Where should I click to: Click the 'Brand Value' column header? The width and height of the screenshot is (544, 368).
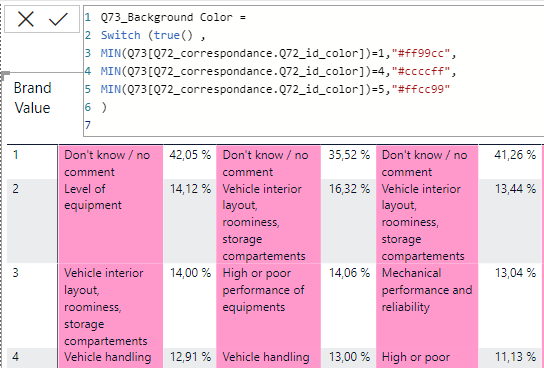(33, 98)
